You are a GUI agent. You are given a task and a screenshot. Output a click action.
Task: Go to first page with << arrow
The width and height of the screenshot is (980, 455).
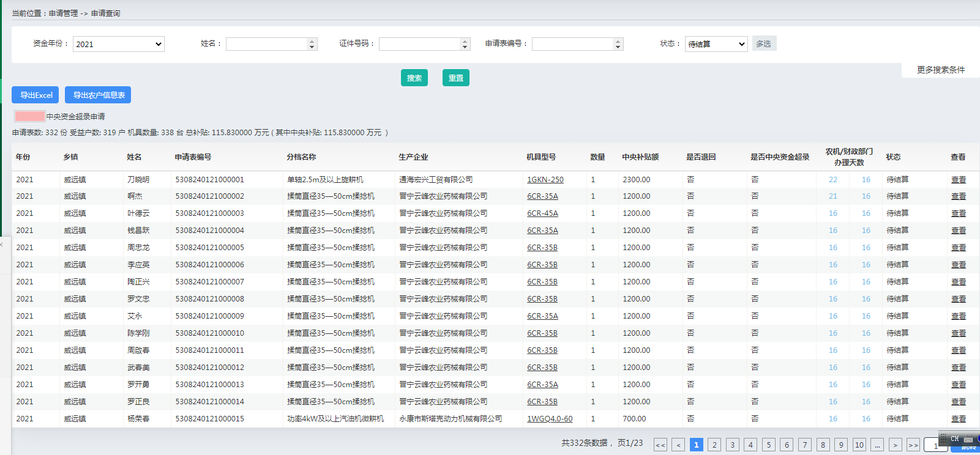tap(660, 445)
